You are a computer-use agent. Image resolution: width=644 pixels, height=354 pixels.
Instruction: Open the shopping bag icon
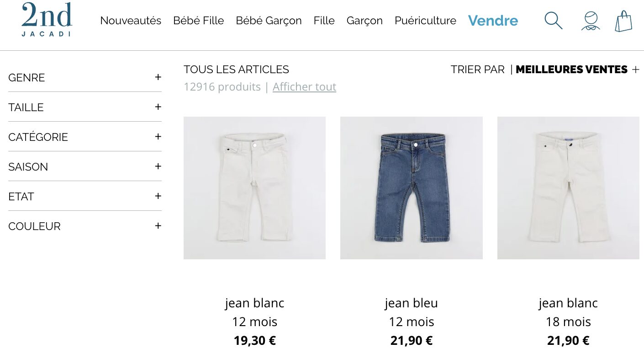click(623, 21)
